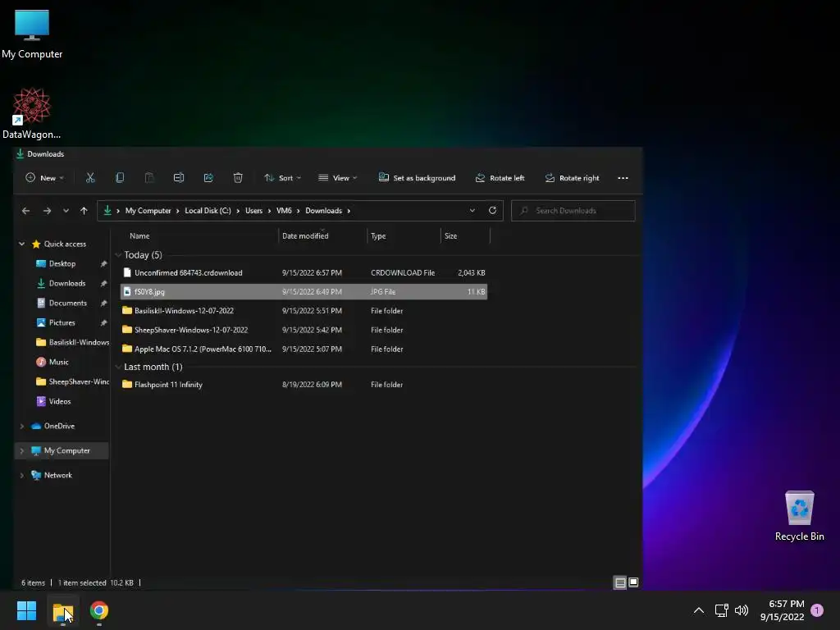The height and width of the screenshot is (630, 840).
Task: Click My Computer in address breadcrumb
Action: tap(148, 211)
